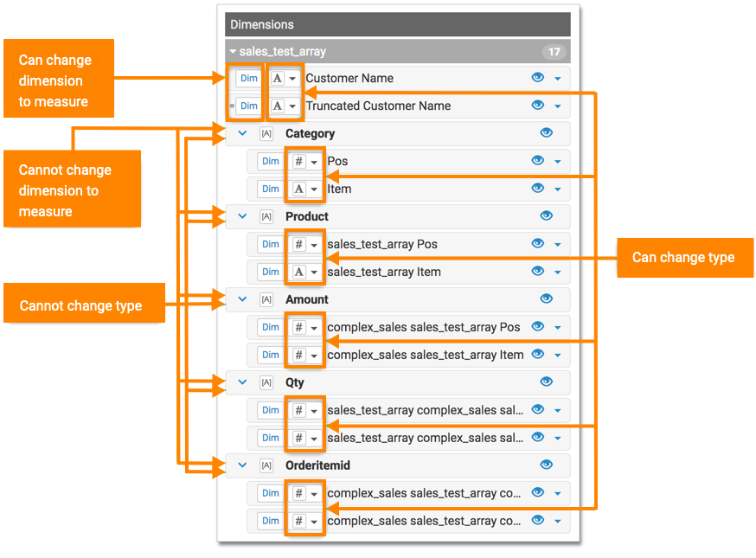Image resolution: width=756 pixels, height=558 pixels.
Task: Click the array icon beside Orderitemid
Action: coord(266,466)
